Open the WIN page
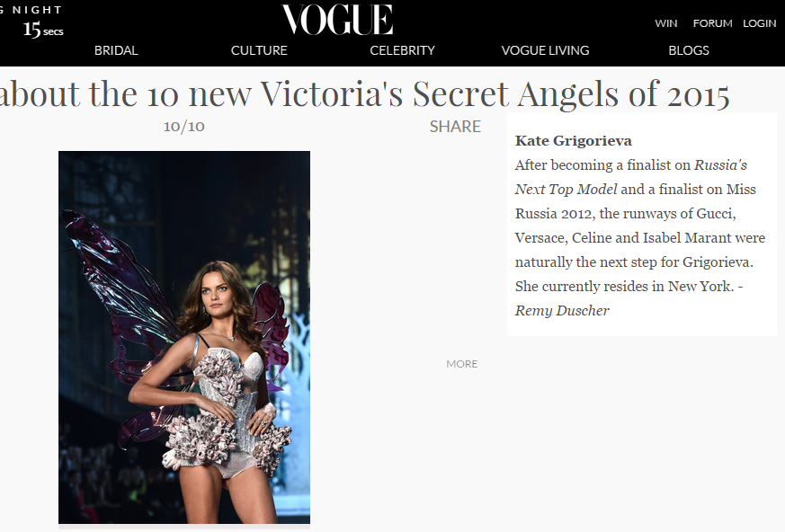 coord(665,23)
